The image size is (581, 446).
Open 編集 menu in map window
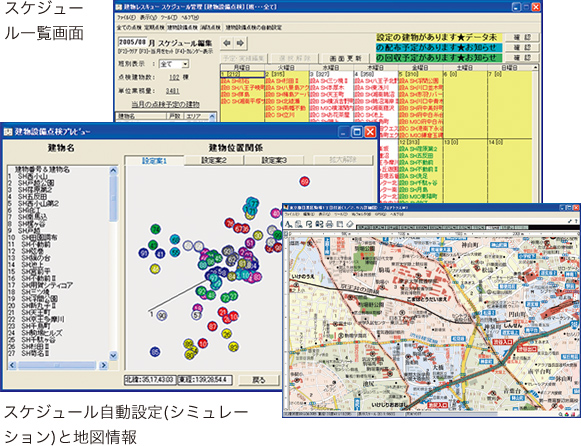(309, 214)
